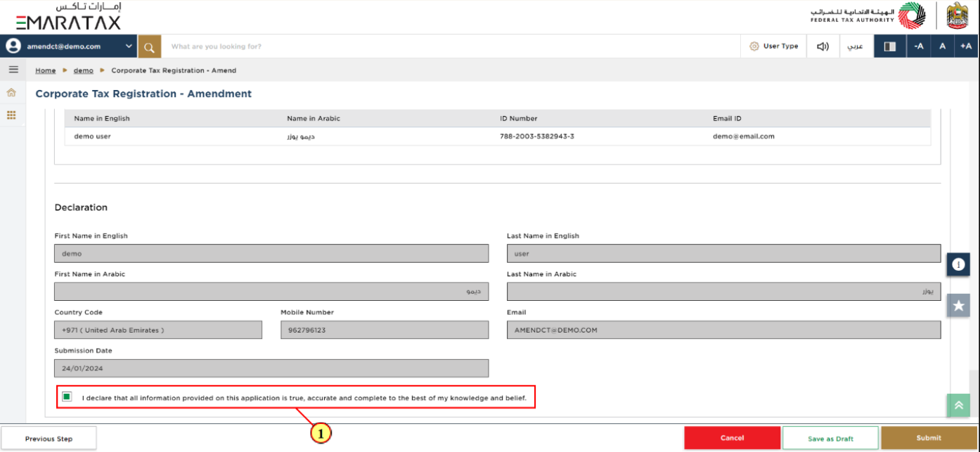Click the star favorites side icon
The image size is (980, 452).
point(958,305)
